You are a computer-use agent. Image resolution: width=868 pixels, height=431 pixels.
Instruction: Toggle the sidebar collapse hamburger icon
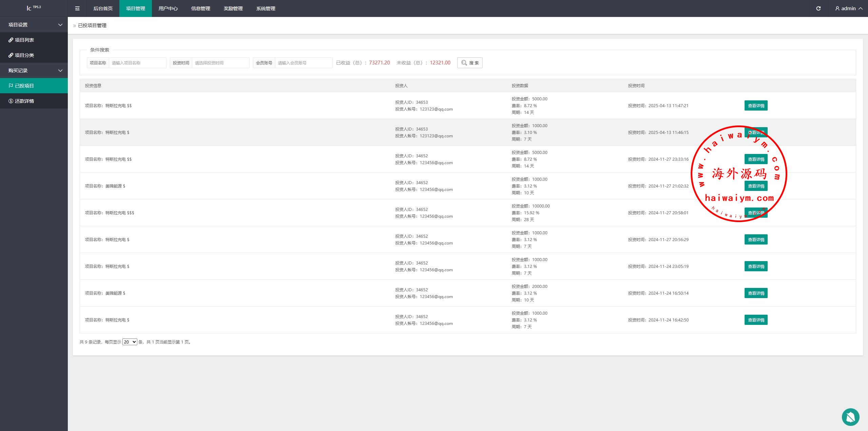point(77,8)
